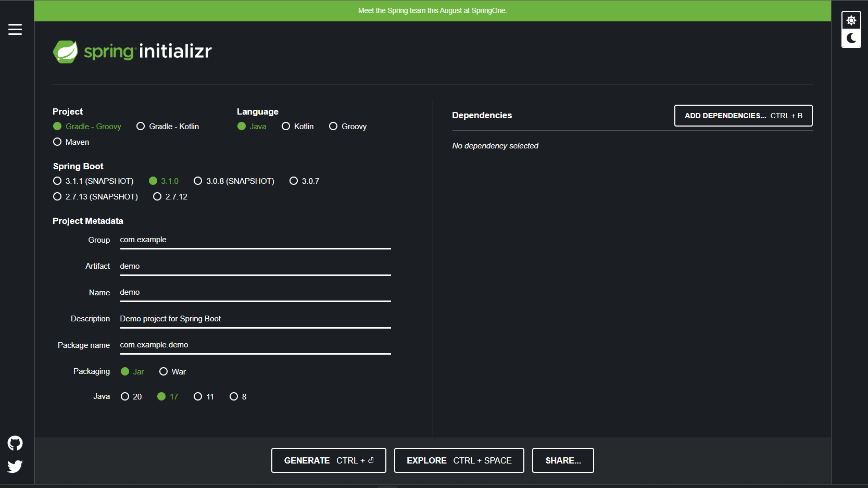
Task: Select Spring Boot 3.1.1 (SNAPSHOT)
Action: (x=93, y=181)
